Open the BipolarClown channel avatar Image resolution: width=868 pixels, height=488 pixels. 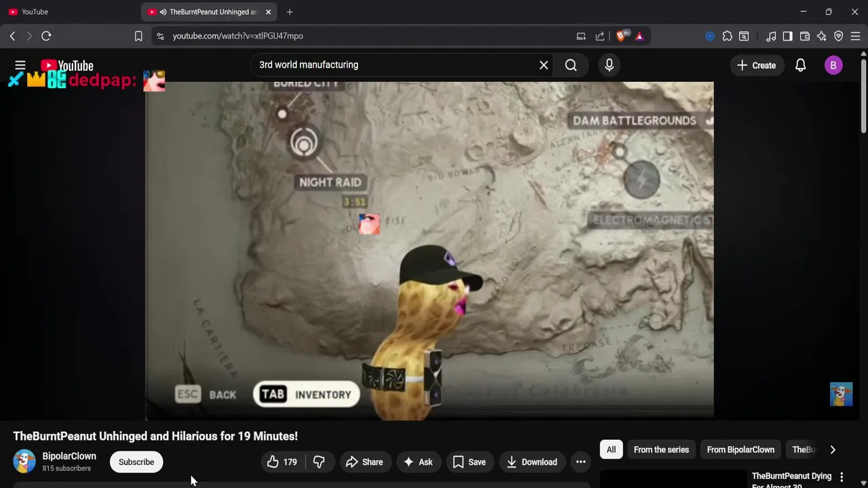[24, 462]
